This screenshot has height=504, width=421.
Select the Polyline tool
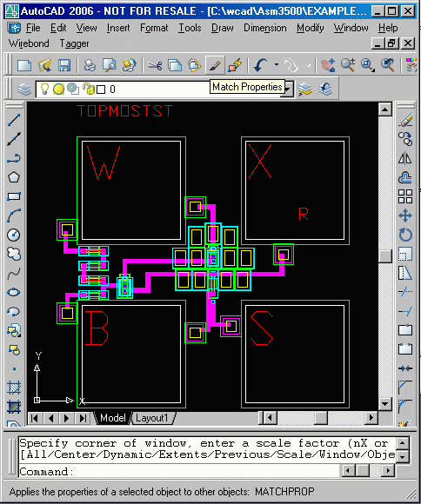pos(14,158)
